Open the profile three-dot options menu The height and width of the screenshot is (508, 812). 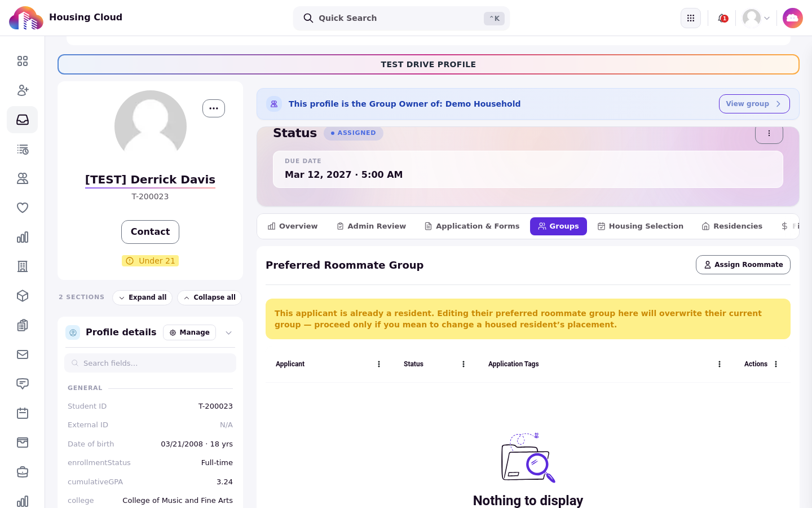point(214,108)
